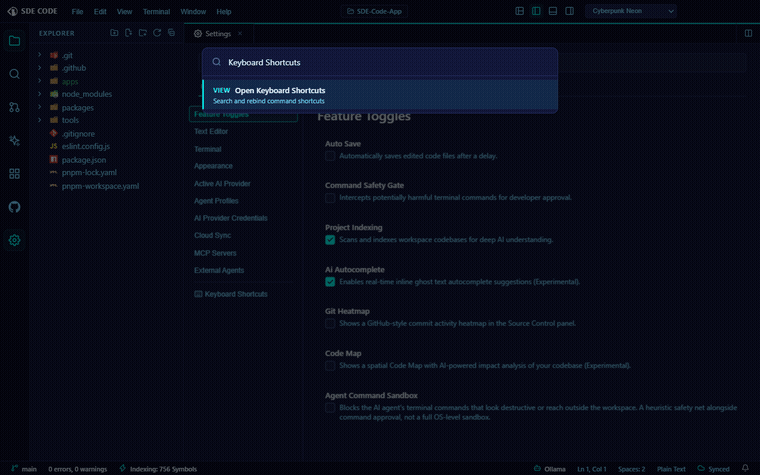Open the Cyberpunk Neon theme dropdown

[x=631, y=11]
